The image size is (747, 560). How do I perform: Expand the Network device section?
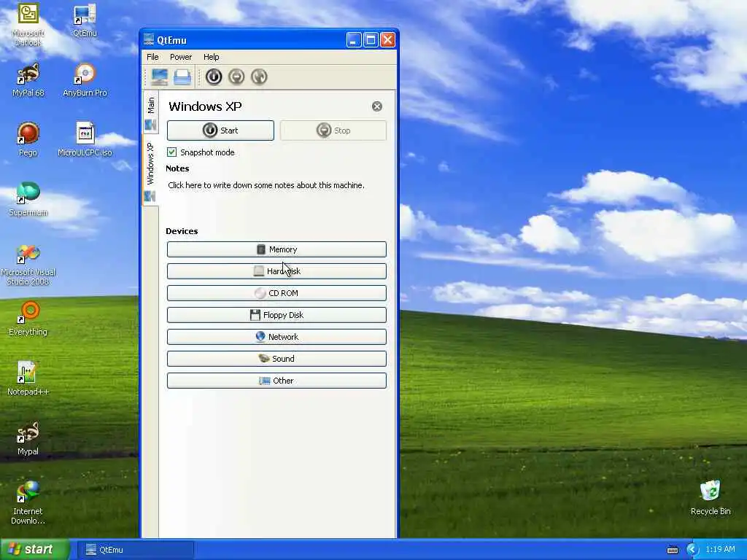click(276, 337)
